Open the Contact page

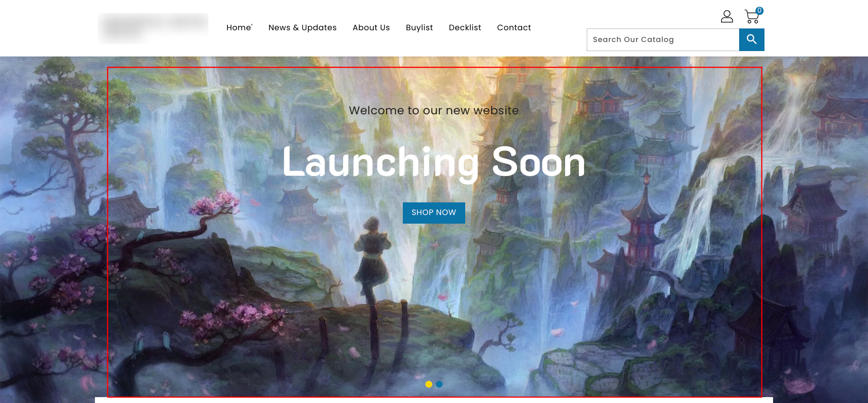pyautogui.click(x=514, y=28)
